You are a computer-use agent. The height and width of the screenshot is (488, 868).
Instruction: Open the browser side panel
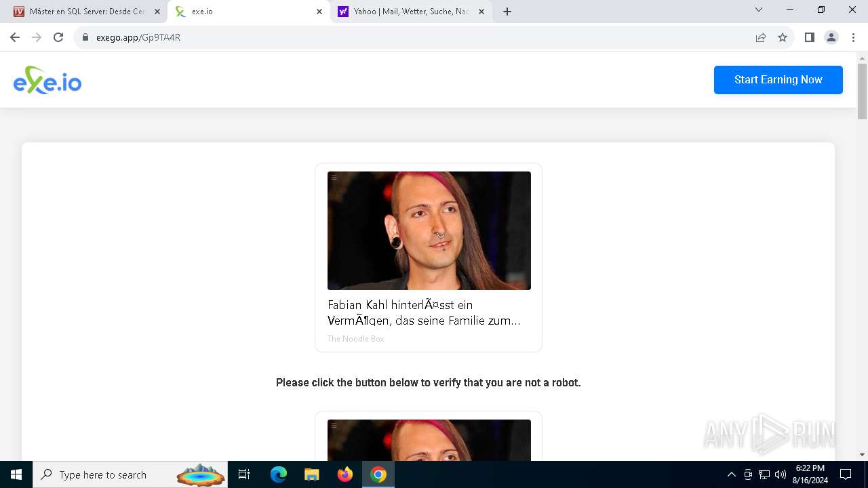809,37
